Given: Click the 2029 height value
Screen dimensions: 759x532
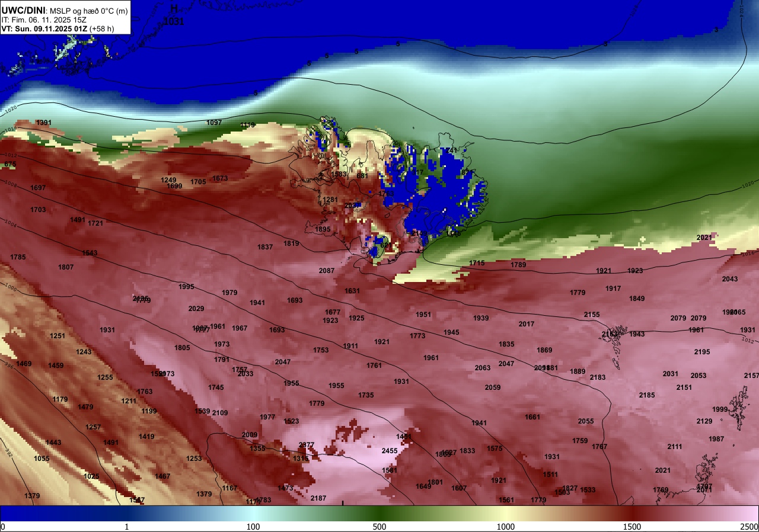Looking at the screenshot, I should [196, 309].
